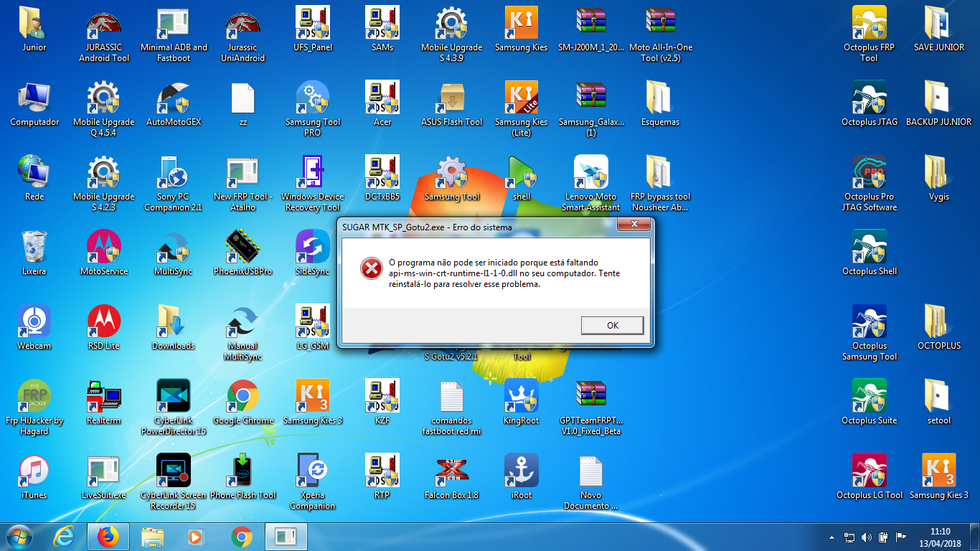The width and height of the screenshot is (980, 551).
Task: Open Internet Explorer from taskbar
Action: click(66, 536)
